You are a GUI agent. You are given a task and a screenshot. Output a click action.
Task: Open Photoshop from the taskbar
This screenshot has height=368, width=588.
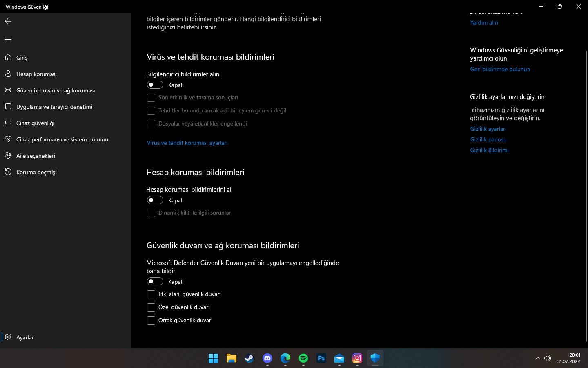pyautogui.click(x=321, y=358)
